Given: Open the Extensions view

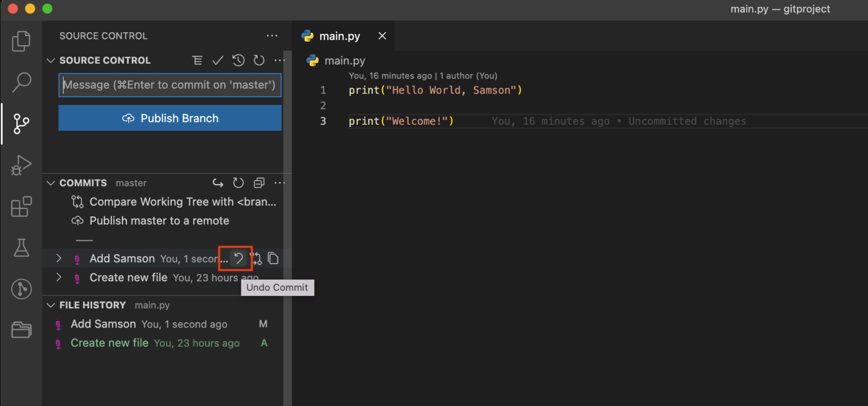Looking at the screenshot, I should 21,207.
